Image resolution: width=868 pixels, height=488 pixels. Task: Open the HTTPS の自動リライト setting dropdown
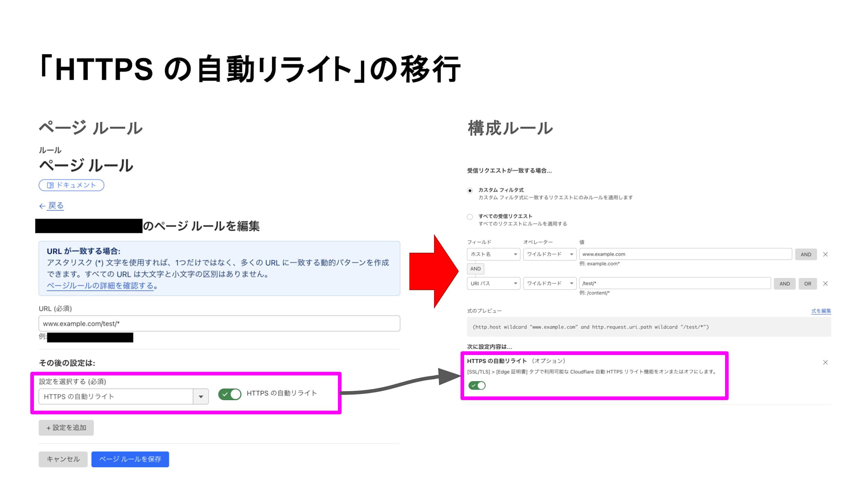coord(124,396)
